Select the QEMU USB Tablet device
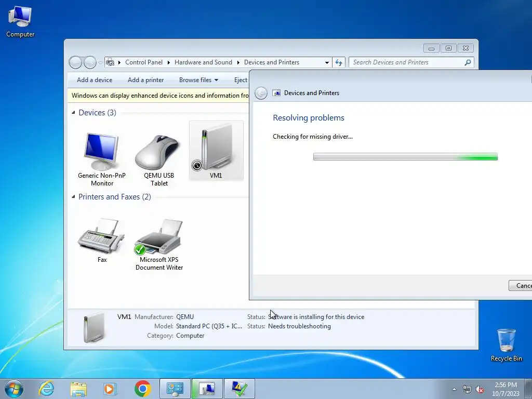This screenshot has height=399, width=532. click(x=159, y=160)
